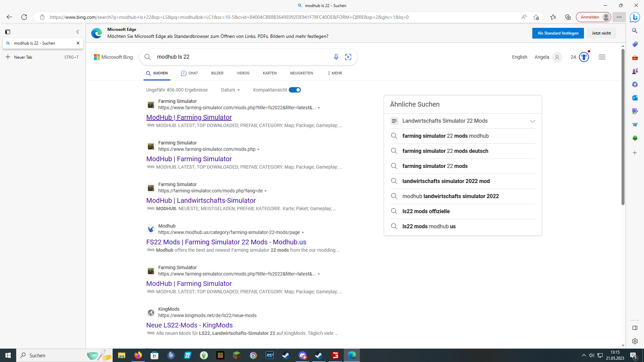Open visual search with the camera icon
The width and height of the screenshot is (644, 362).
pos(348,57)
